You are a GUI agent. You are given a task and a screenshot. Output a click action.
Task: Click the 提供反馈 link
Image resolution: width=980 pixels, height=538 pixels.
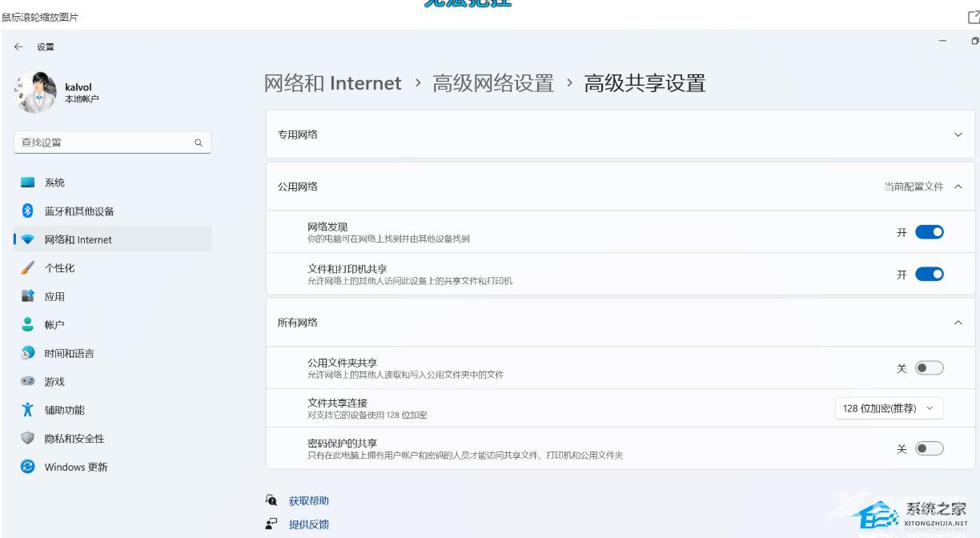tap(309, 525)
